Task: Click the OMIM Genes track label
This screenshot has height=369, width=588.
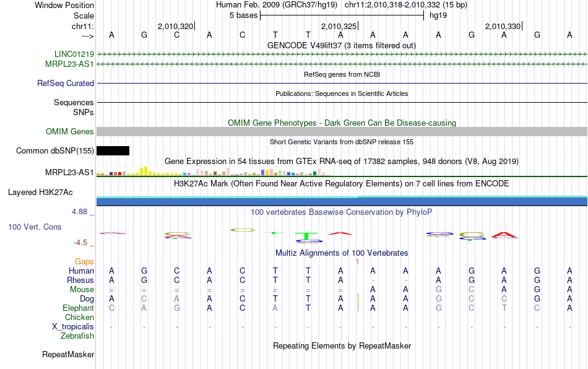Action: [x=70, y=132]
